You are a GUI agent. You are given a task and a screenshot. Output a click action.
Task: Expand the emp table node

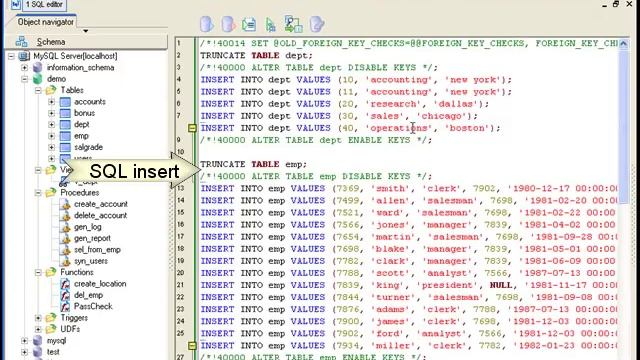pyautogui.click(x=51, y=136)
